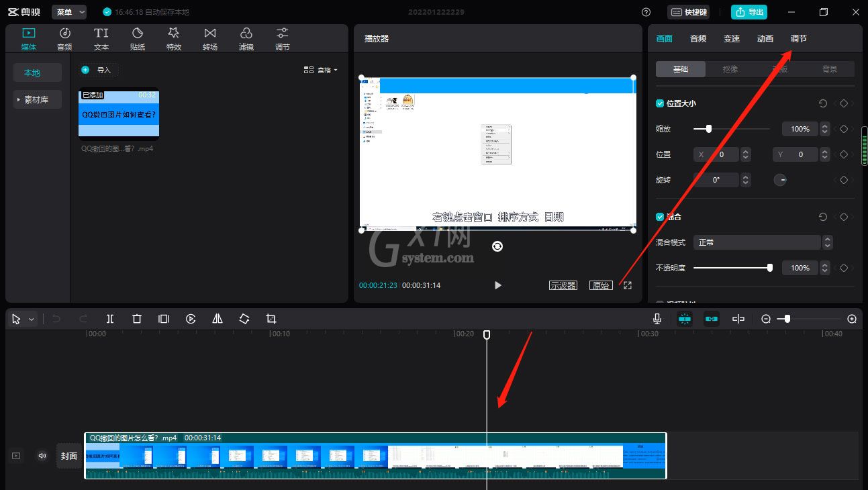The image size is (868, 490).
Task: Open the 媒体 media tab
Action: click(29, 39)
